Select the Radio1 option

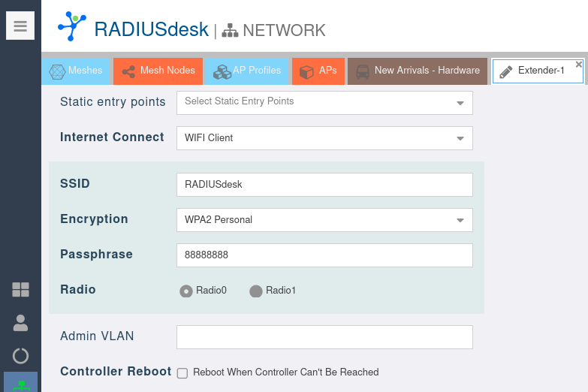[256, 291]
